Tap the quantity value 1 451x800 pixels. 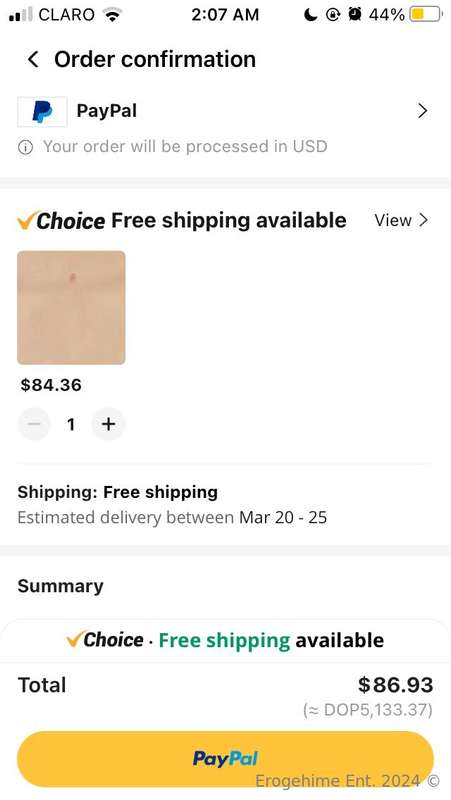[x=71, y=424]
